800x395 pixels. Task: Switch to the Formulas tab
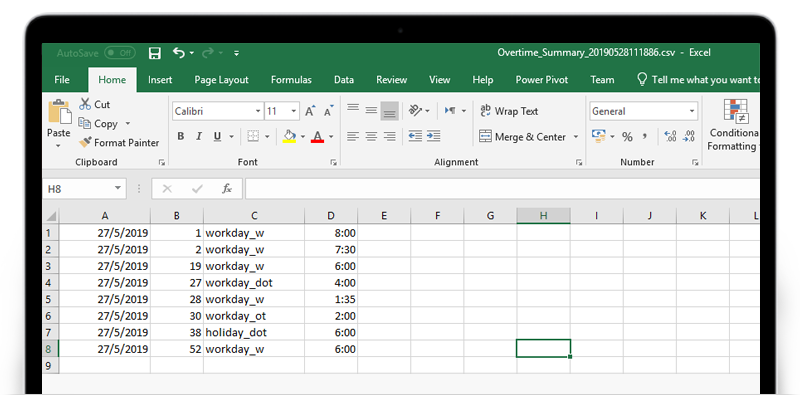(291, 80)
